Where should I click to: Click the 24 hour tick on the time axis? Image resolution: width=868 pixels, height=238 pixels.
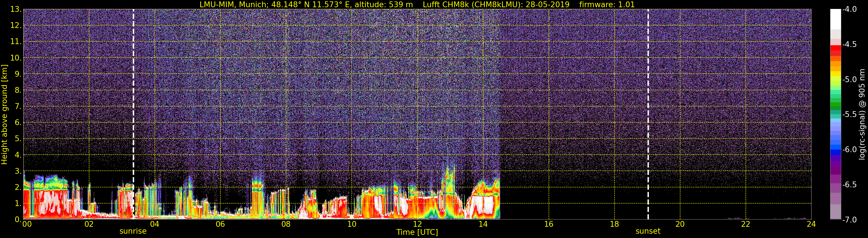[811, 224]
